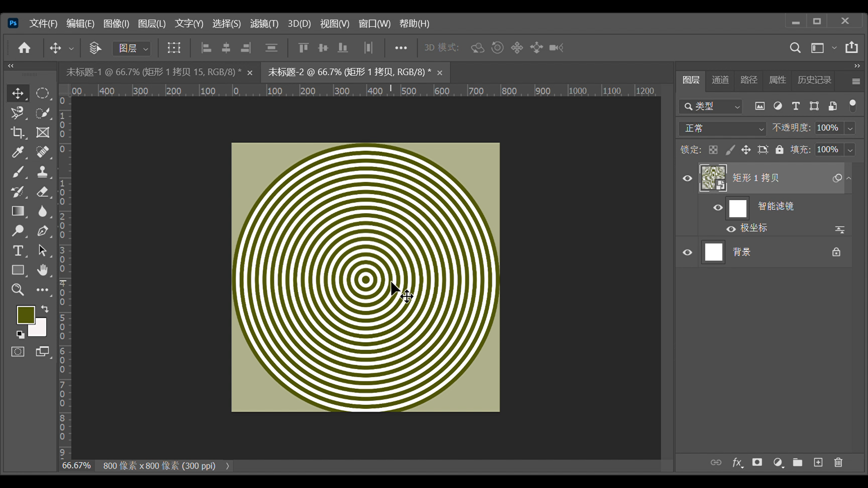Select the Clone Stamp tool

click(x=42, y=172)
